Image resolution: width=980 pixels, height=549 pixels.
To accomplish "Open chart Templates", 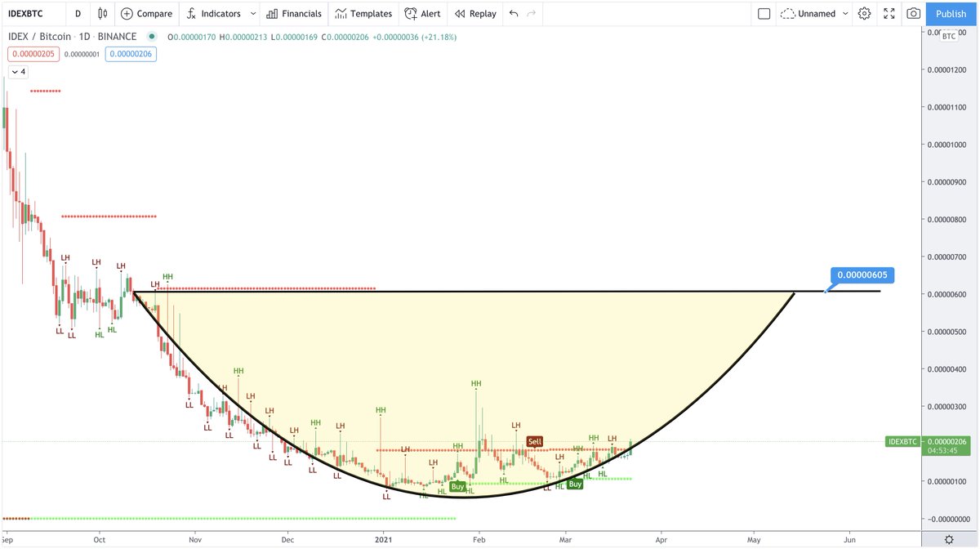I will tap(363, 13).
